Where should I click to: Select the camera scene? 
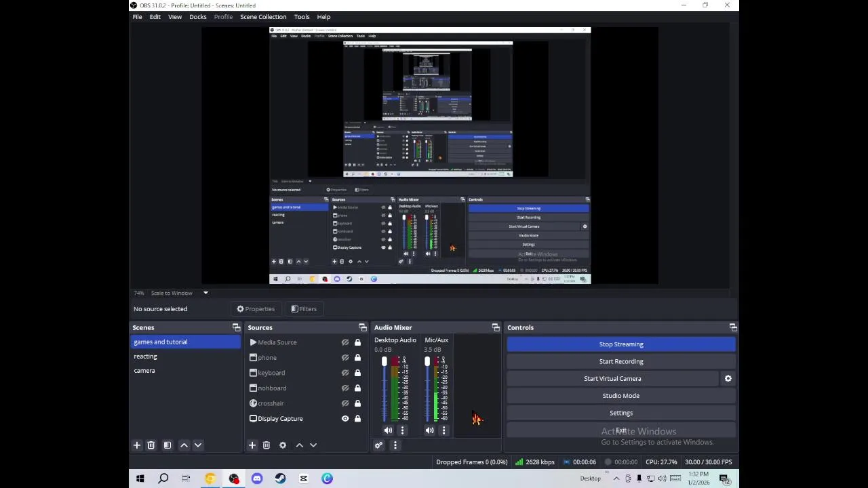click(x=185, y=371)
